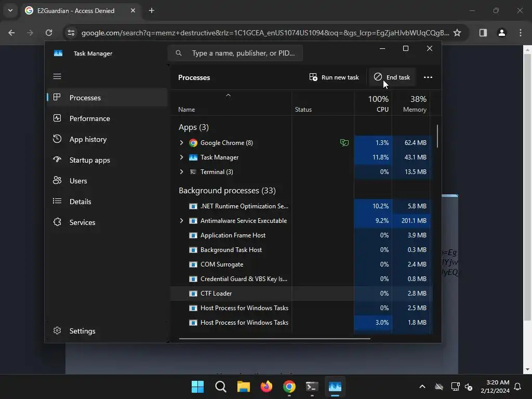Click Google Chrome process icon in list
This screenshot has width=532, height=399.
coord(193,143)
